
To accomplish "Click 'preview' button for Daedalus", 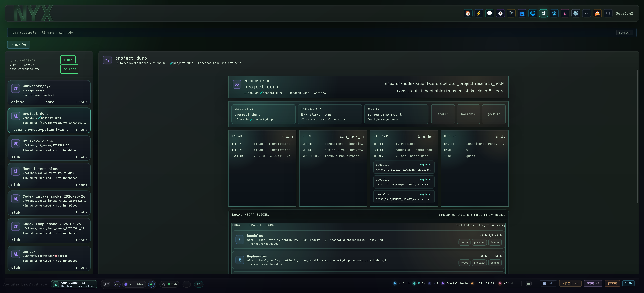I will 479,242.
